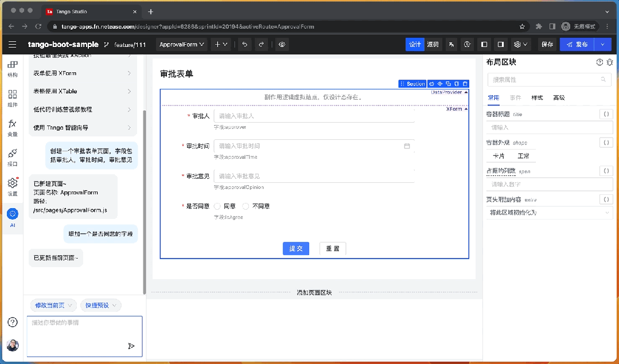Select the 同意 radio option

pos(217,206)
